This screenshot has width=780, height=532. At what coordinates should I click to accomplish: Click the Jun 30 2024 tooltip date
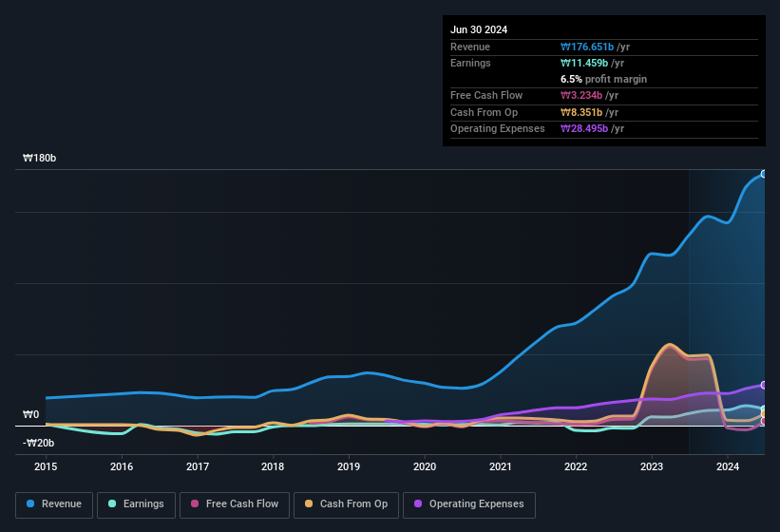[479, 29]
